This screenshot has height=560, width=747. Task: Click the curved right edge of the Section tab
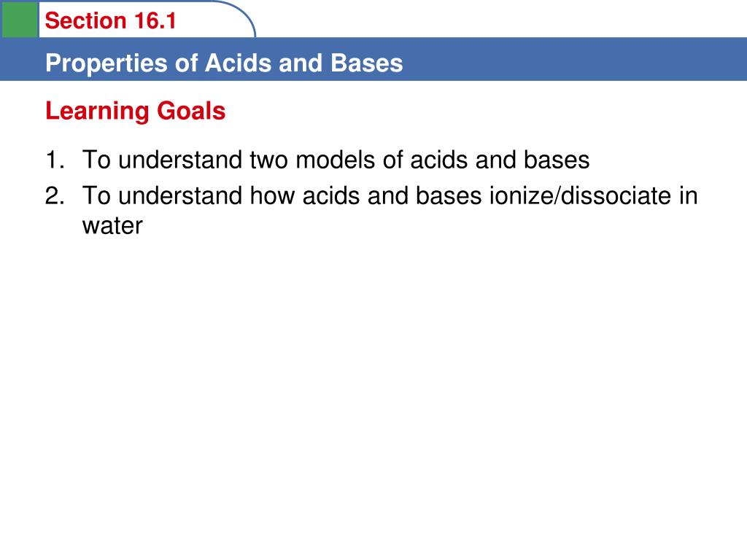coord(241,17)
